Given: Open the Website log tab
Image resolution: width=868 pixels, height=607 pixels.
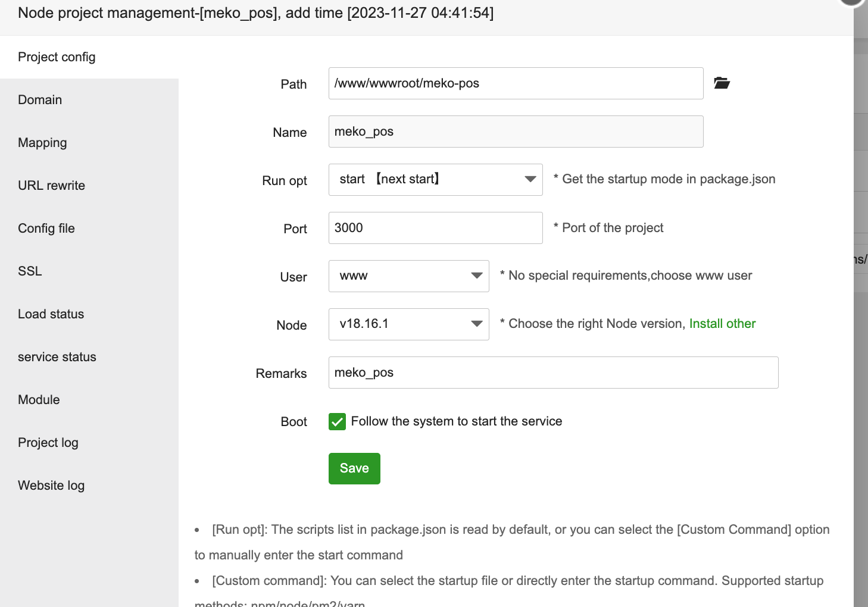Looking at the screenshot, I should (51, 486).
